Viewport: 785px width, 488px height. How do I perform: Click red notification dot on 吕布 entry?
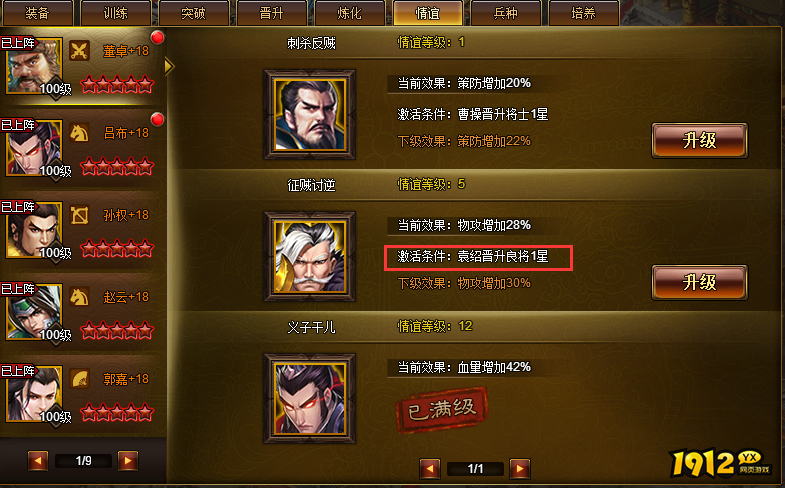coord(157,120)
